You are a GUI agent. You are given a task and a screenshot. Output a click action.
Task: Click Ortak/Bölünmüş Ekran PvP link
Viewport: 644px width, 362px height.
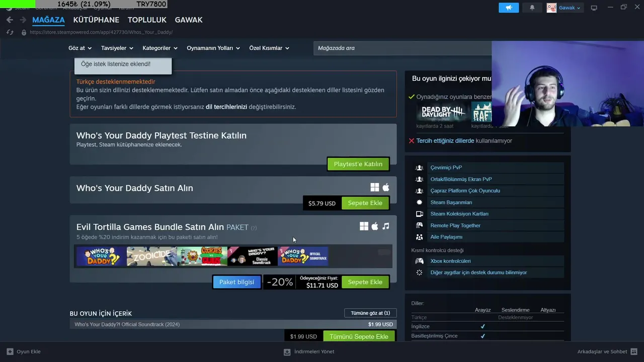(x=461, y=179)
